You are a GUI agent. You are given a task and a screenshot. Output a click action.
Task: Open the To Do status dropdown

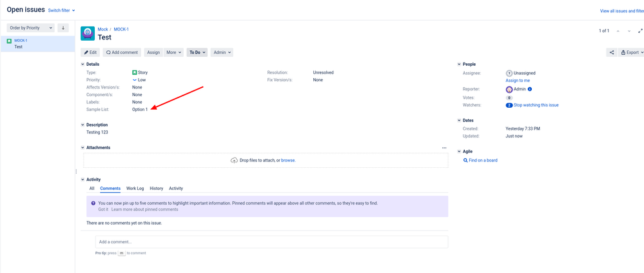coord(197,52)
